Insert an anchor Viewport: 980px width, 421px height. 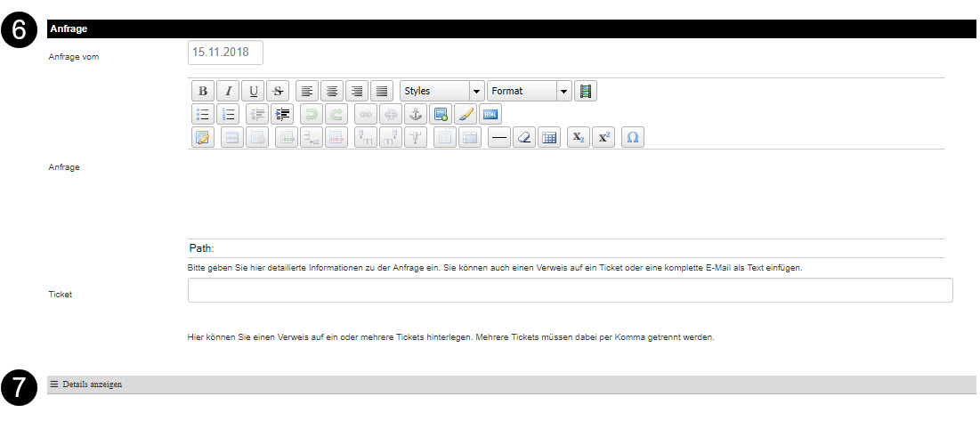tap(414, 114)
